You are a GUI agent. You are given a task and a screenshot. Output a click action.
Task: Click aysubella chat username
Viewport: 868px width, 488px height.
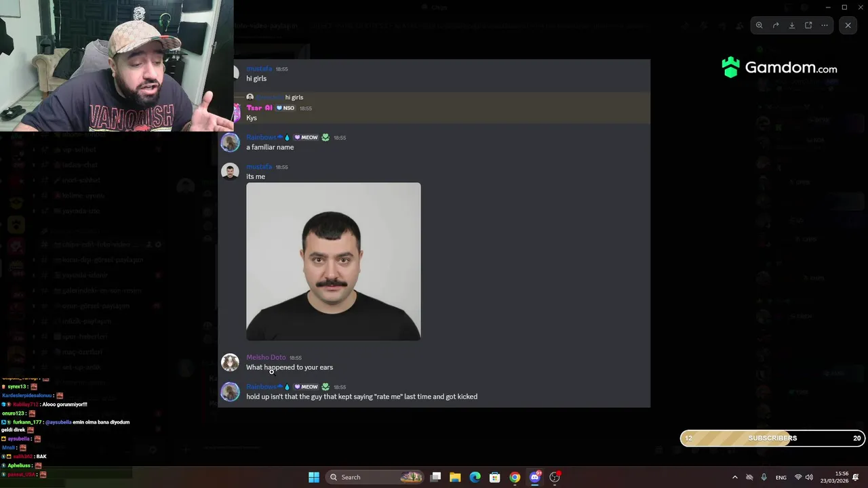(x=19, y=439)
